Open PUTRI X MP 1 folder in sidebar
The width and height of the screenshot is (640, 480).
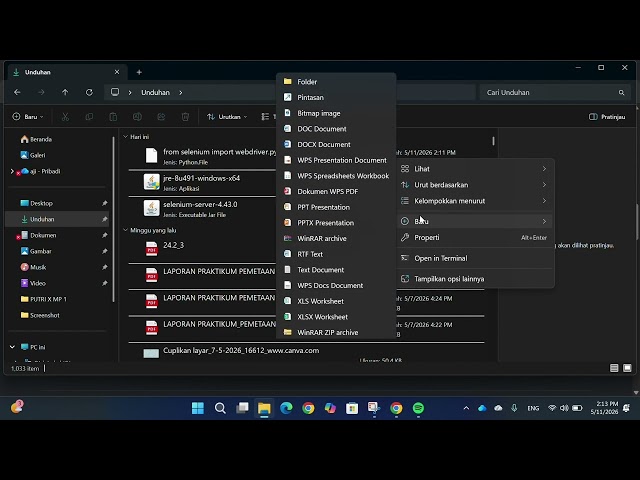click(44, 299)
